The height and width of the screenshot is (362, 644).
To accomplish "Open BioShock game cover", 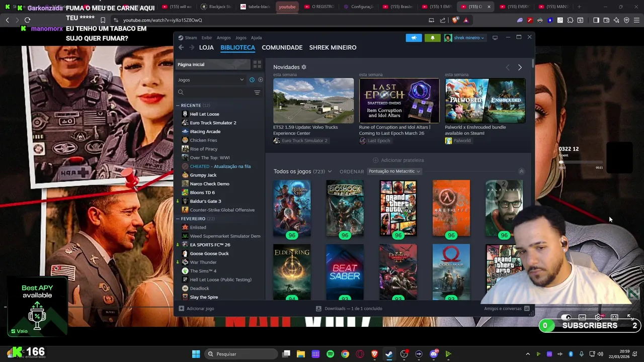I will pos(345,208).
